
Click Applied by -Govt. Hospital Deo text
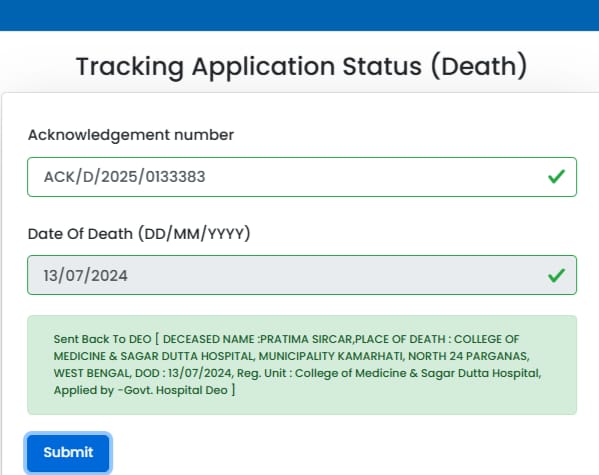(141, 390)
